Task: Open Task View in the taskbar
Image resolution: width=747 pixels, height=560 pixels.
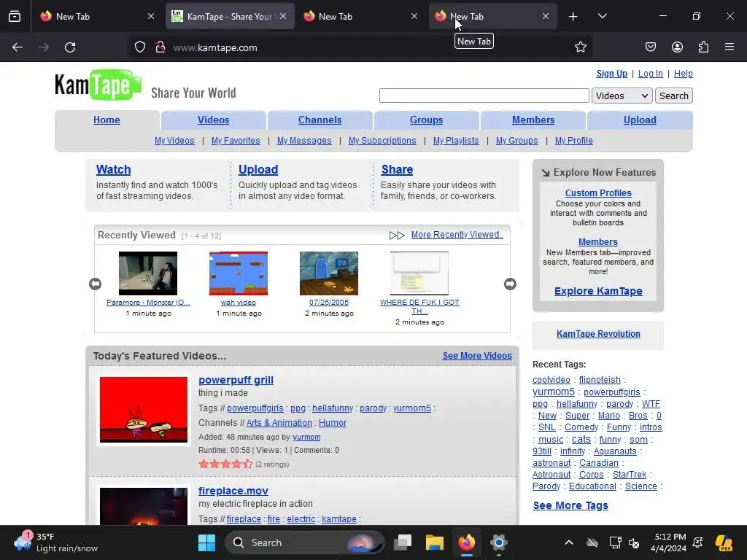Action: (403, 542)
